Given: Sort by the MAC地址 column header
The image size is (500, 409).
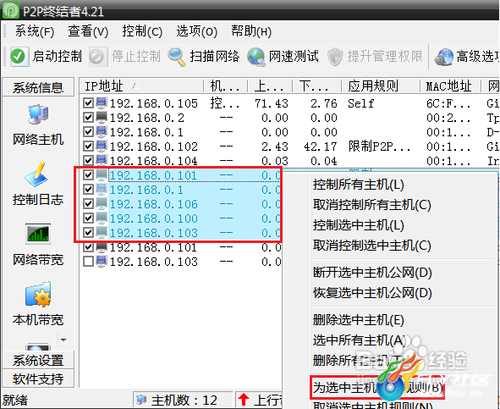Looking at the screenshot, I should (450, 86).
